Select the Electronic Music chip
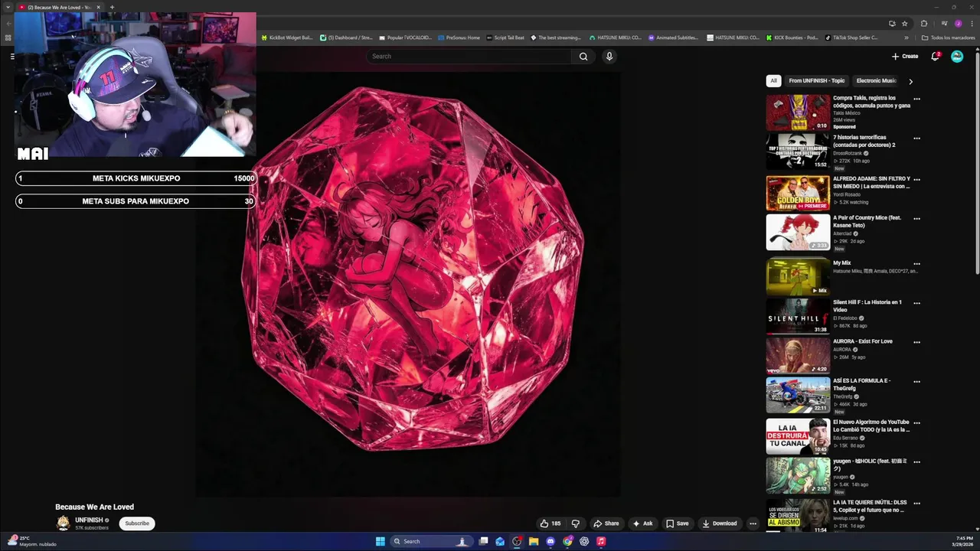This screenshot has width=980, height=551. click(876, 81)
